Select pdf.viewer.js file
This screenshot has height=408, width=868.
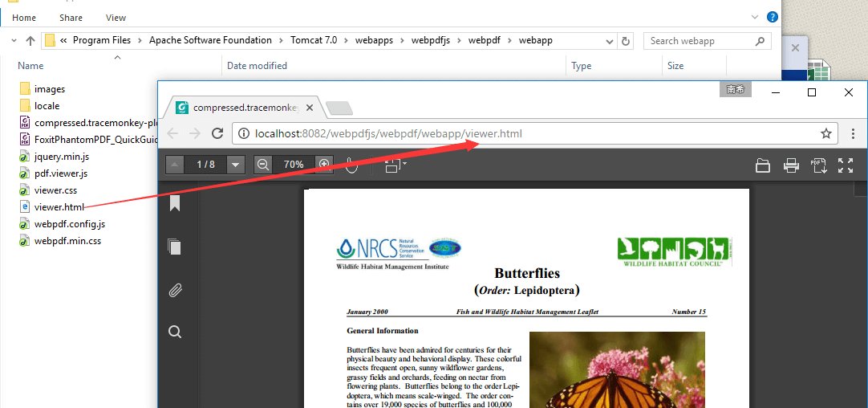pyautogui.click(x=53, y=173)
